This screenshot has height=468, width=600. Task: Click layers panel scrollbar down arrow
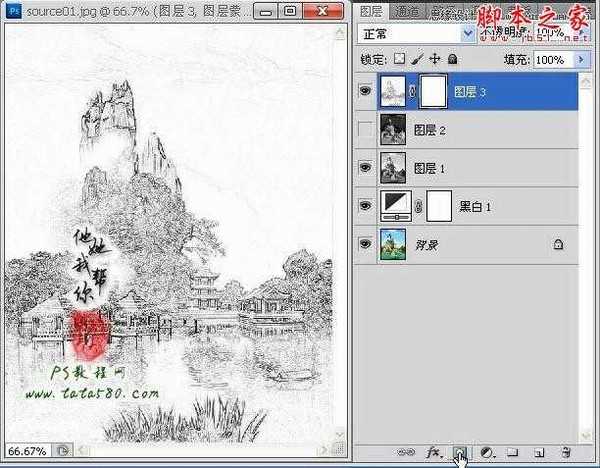tap(586, 435)
